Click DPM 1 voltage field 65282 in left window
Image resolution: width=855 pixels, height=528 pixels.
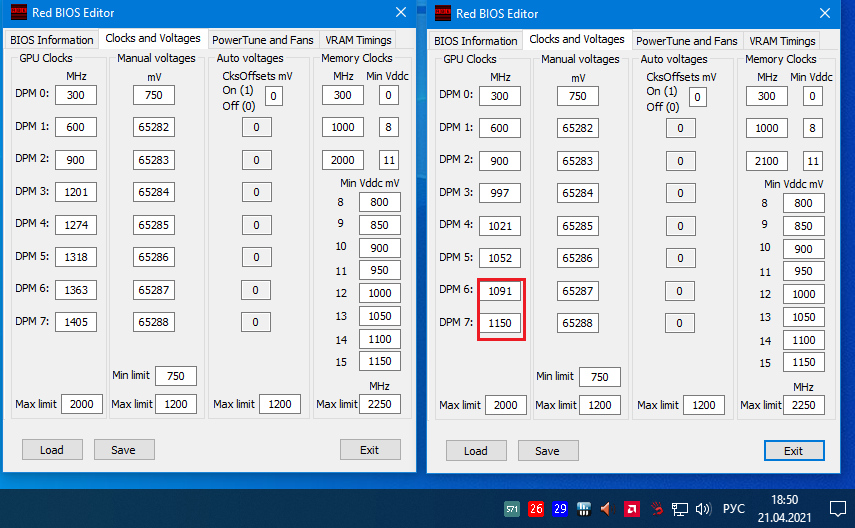pos(154,127)
